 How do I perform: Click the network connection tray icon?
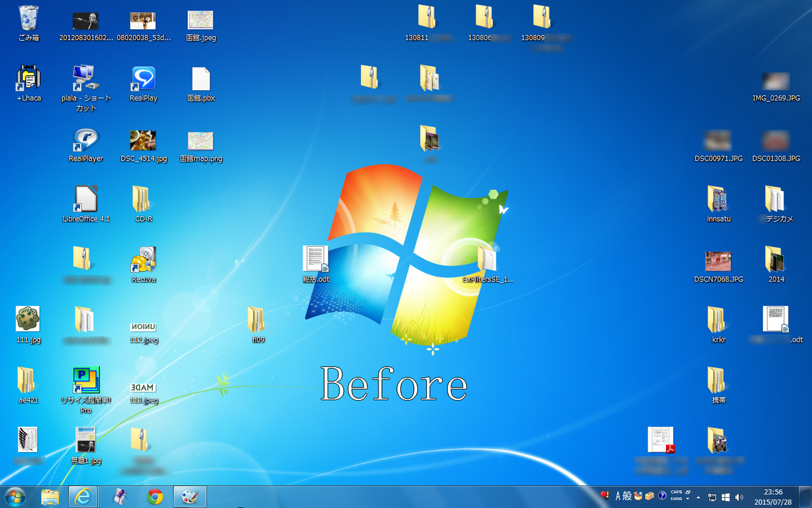pos(712,497)
